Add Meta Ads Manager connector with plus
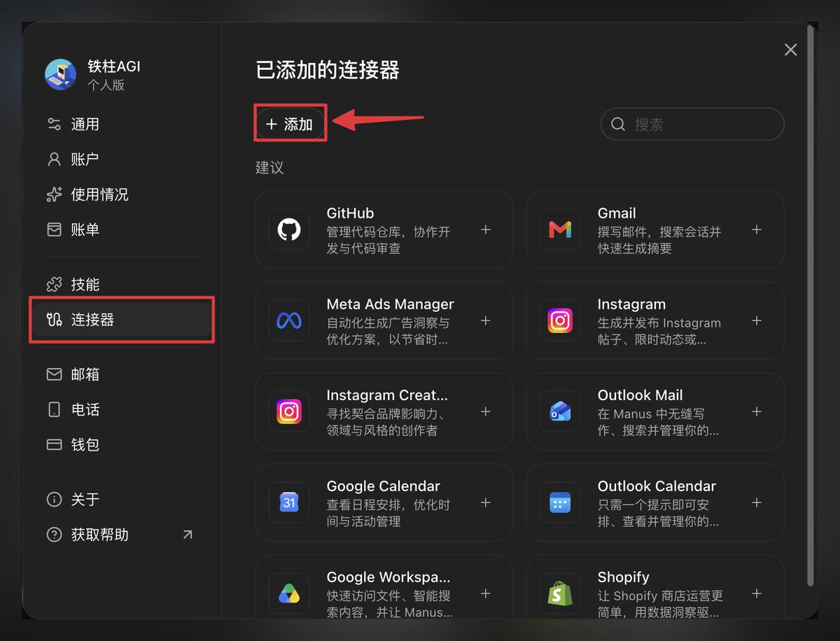This screenshot has height=641, width=840. 486,320
